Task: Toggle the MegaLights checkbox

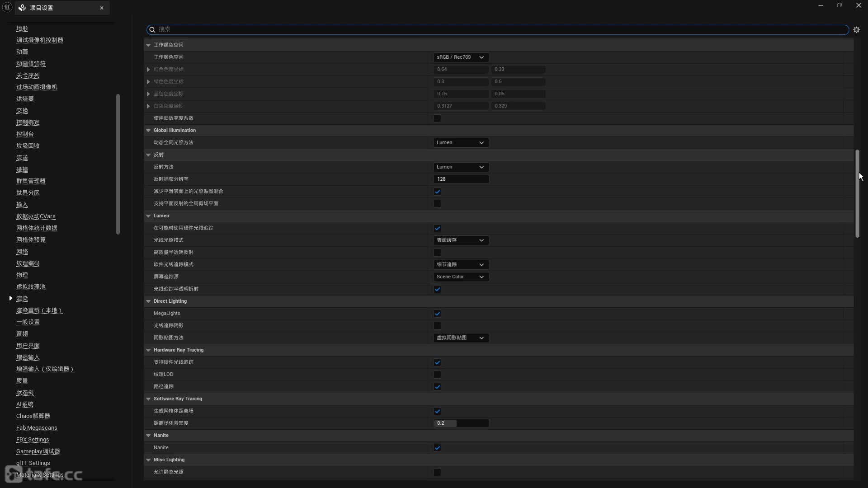Action: (437, 314)
